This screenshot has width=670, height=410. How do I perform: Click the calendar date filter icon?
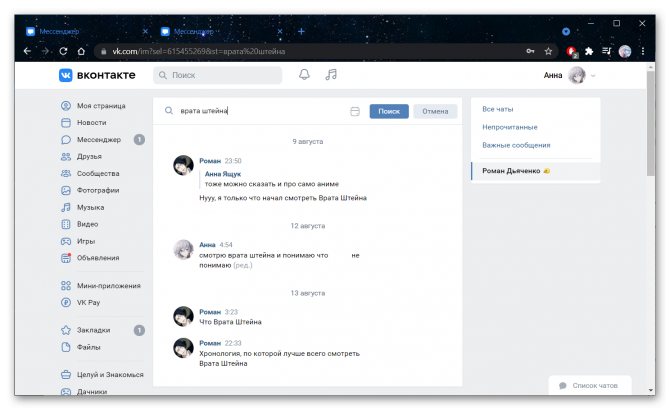click(x=355, y=111)
